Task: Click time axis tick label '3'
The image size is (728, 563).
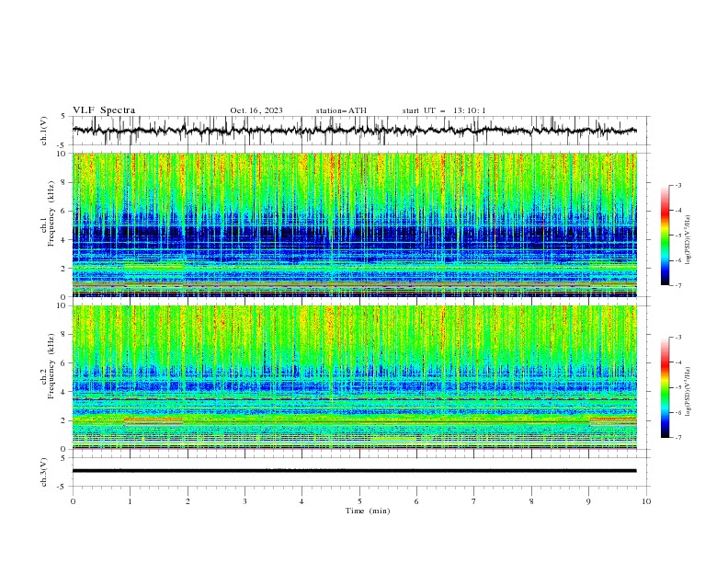Action: point(245,501)
